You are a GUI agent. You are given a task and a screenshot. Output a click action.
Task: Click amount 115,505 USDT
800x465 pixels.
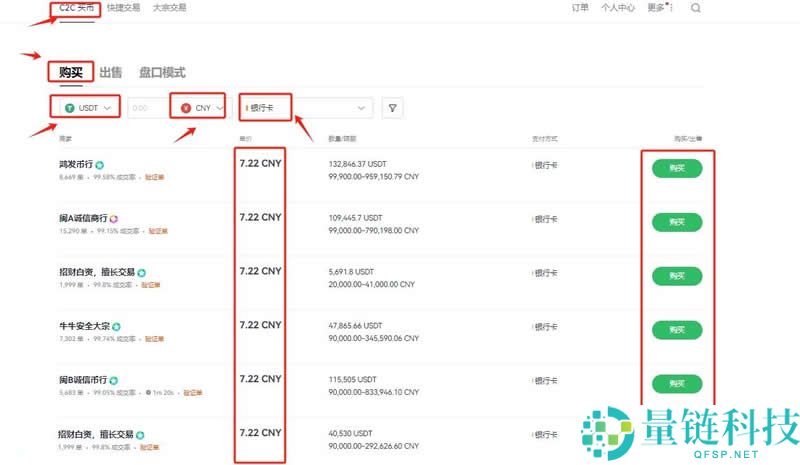pyautogui.click(x=353, y=380)
